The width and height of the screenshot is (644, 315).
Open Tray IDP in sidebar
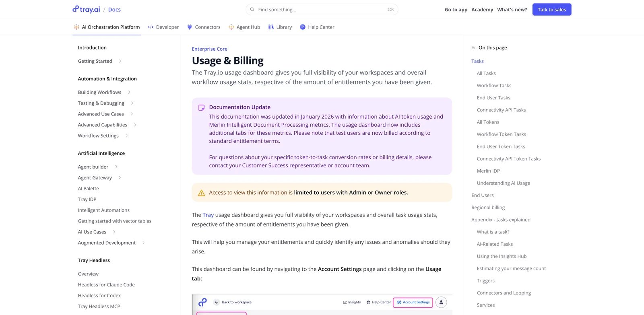click(x=87, y=199)
